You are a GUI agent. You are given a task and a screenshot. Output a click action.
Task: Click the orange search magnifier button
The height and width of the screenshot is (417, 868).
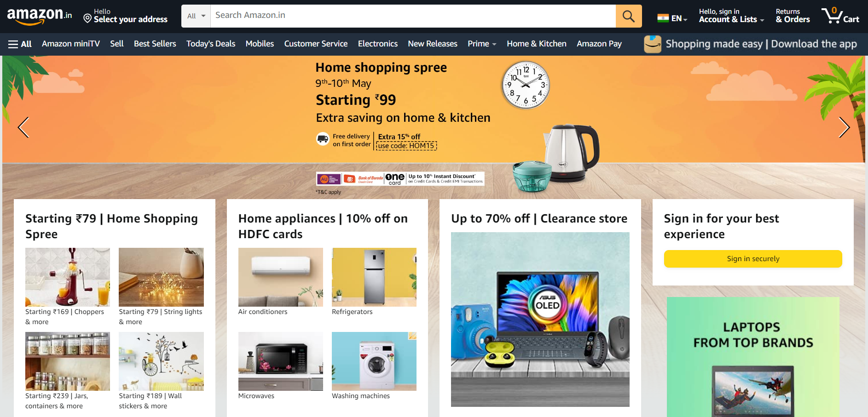tap(628, 16)
